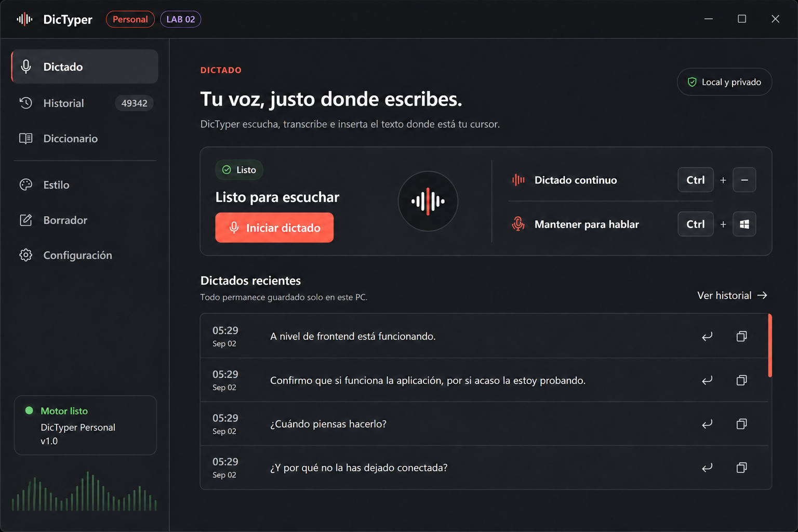
Task: Click the DicTyper Personal v1.0 version text
Action: (x=78, y=434)
